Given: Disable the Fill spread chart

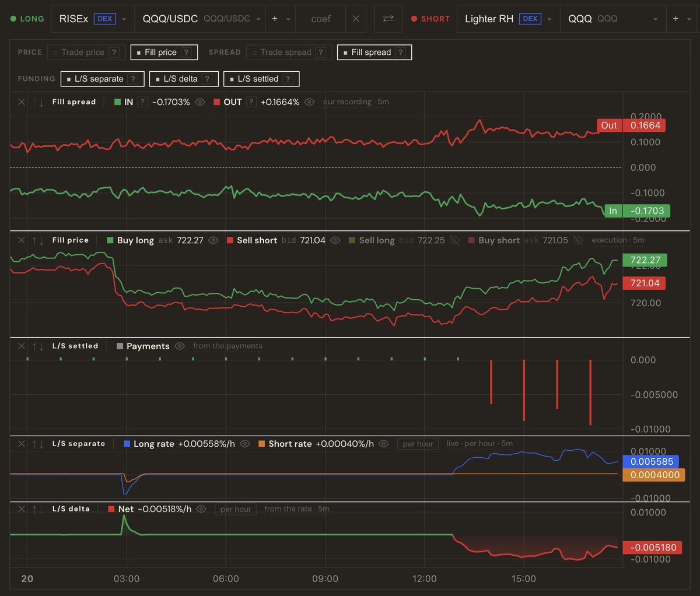Looking at the screenshot, I should click(x=374, y=52).
